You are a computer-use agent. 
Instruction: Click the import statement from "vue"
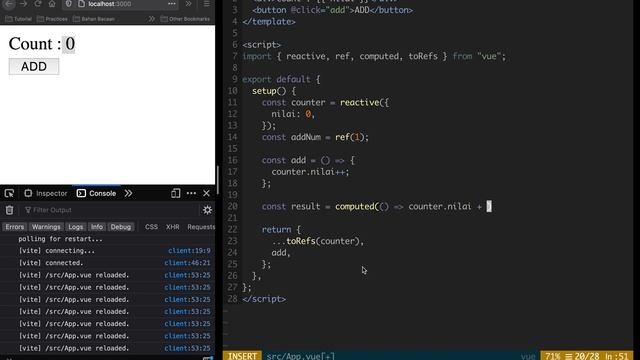coord(374,56)
